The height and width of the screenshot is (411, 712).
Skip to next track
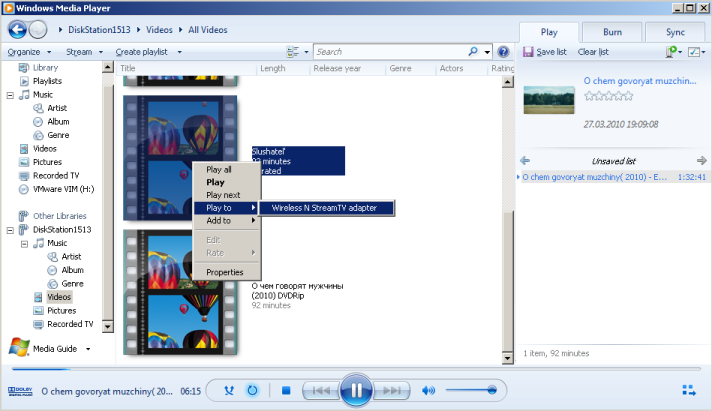pyautogui.click(x=391, y=390)
